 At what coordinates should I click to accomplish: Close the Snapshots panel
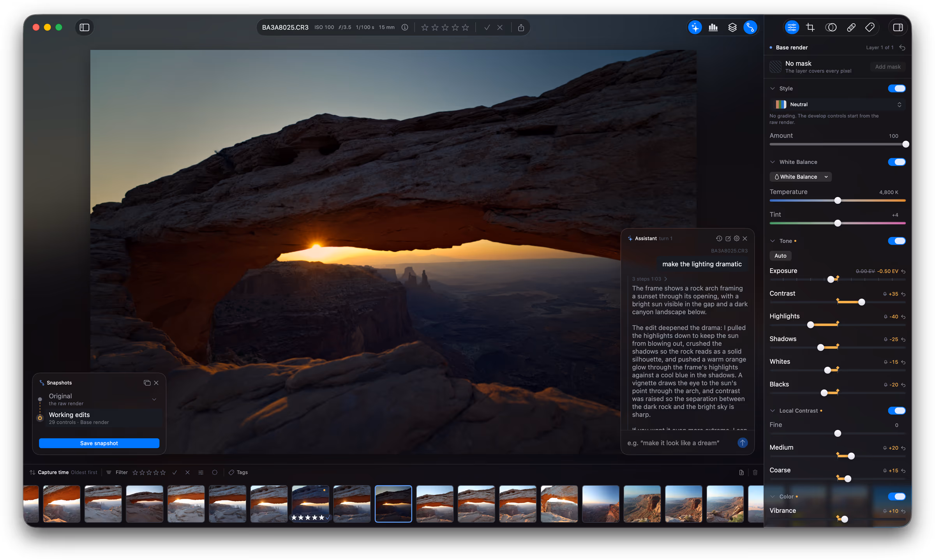click(x=156, y=383)
